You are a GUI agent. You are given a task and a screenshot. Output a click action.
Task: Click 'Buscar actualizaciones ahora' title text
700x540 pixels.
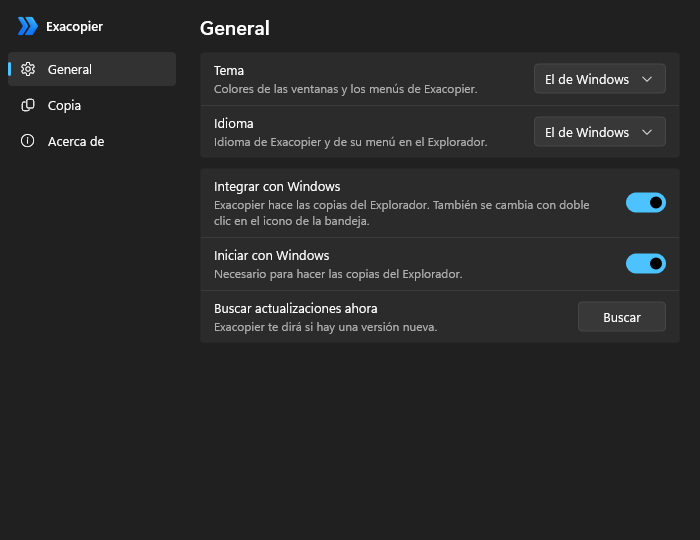296,309
